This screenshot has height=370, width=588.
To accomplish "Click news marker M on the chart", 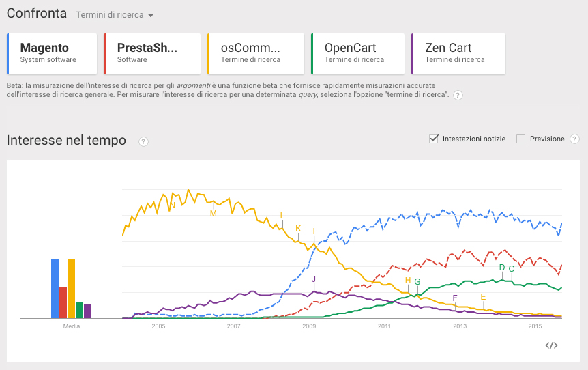I will coord(214,214).
